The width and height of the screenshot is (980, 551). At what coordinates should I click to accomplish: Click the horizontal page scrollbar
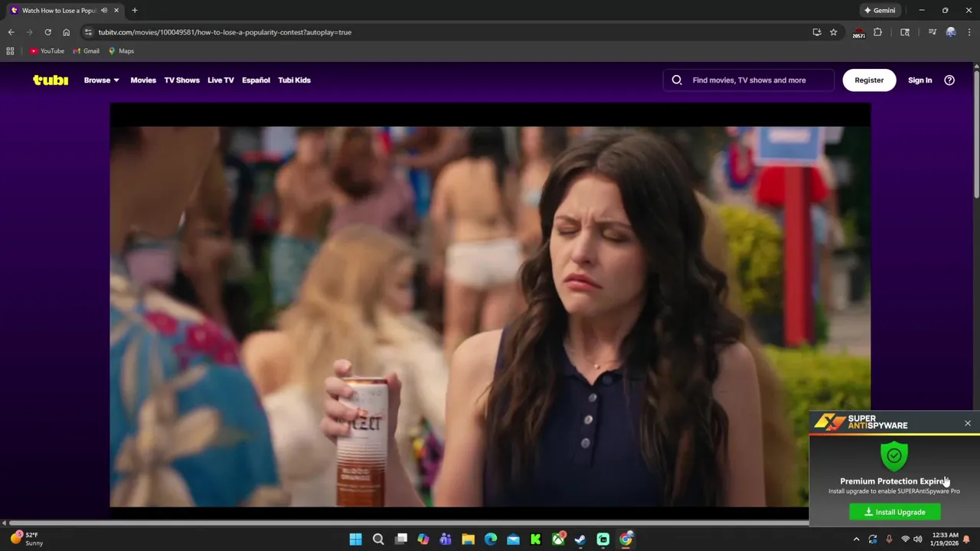(409, 523)
